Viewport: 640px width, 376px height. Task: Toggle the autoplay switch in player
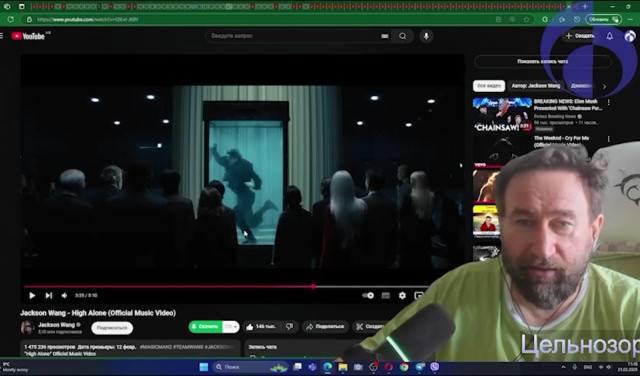pos(368,296)
